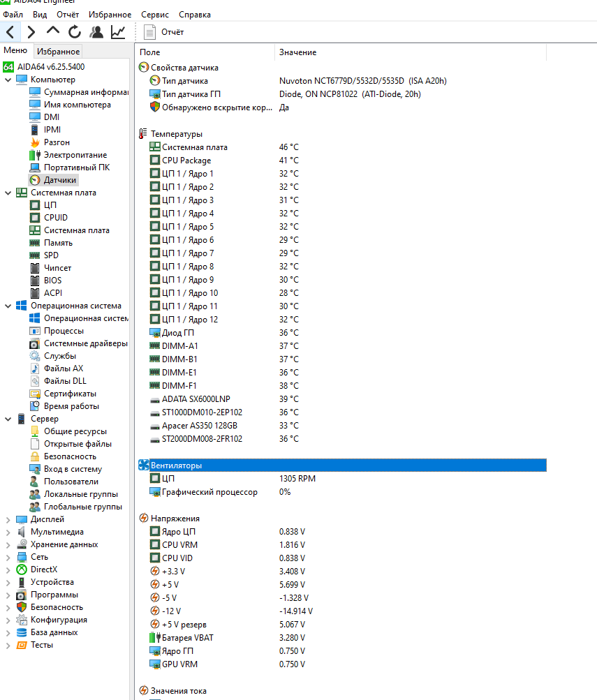Select the SPD memory module item
Viewport: 597px width, 700px height.
pyautogui.click(x=44, y=255)
